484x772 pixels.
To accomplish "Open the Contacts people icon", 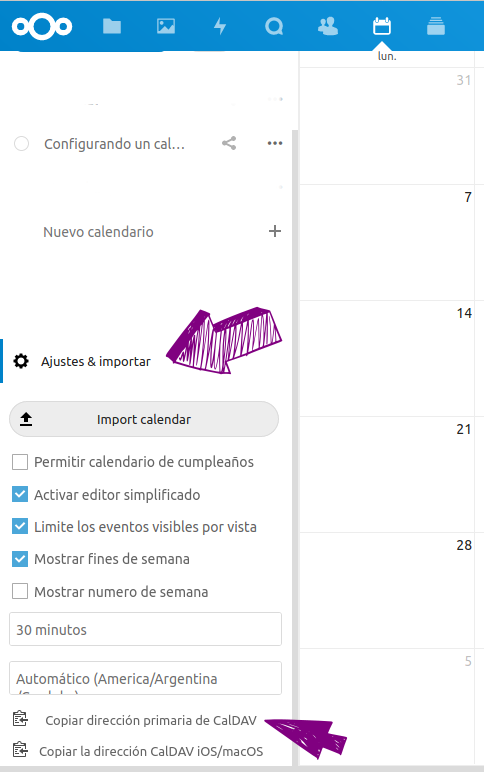I will (328, 26).
